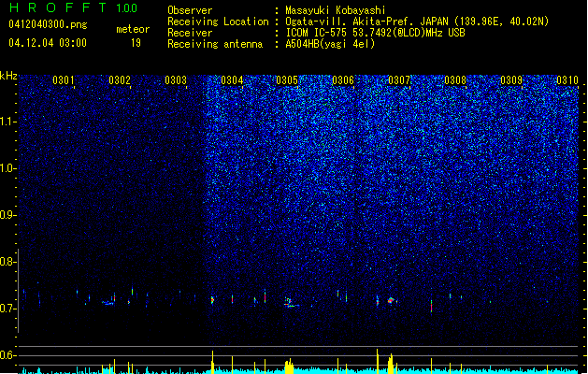Click location text Ogata-vill. Akita-Pref. JAPAN
Image resolution: width=588 pixels, height=374 pixels.
366,22
